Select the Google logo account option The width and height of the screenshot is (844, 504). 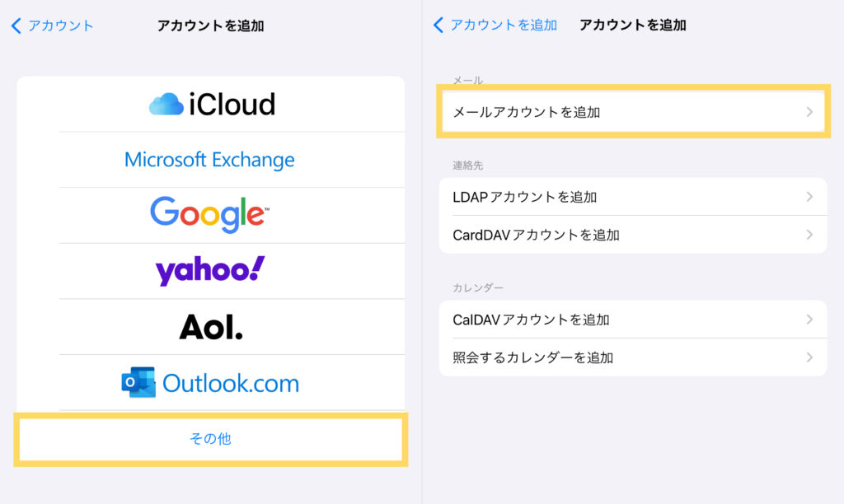pos(210,214)
